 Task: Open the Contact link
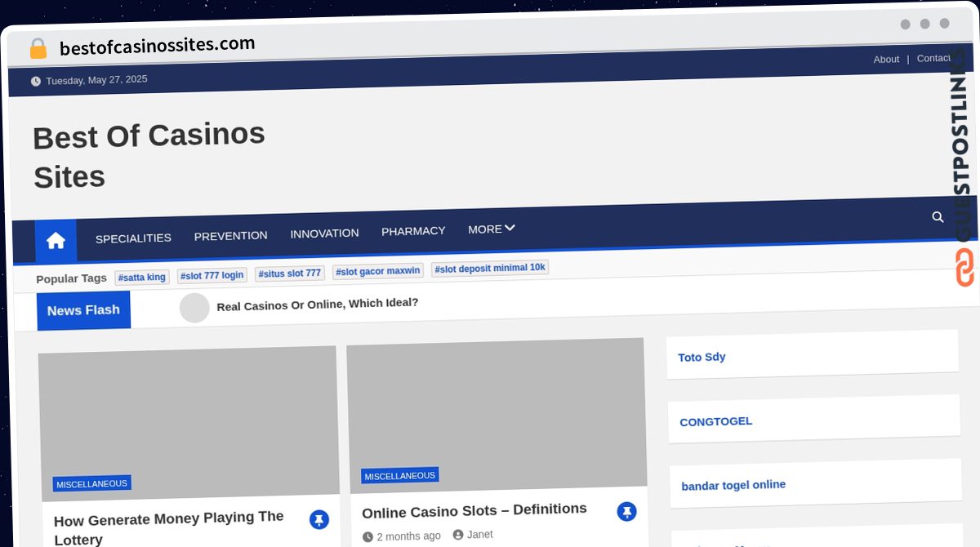[x=933, y=58]
